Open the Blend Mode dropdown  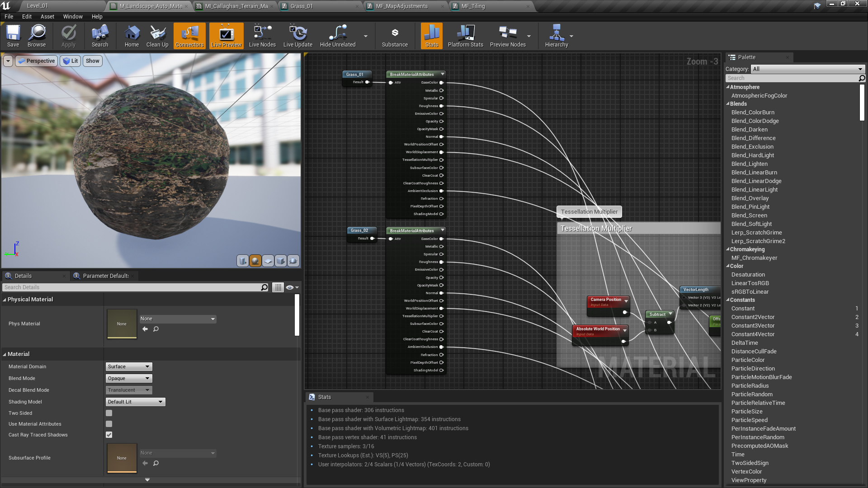(x=129, y=378)
